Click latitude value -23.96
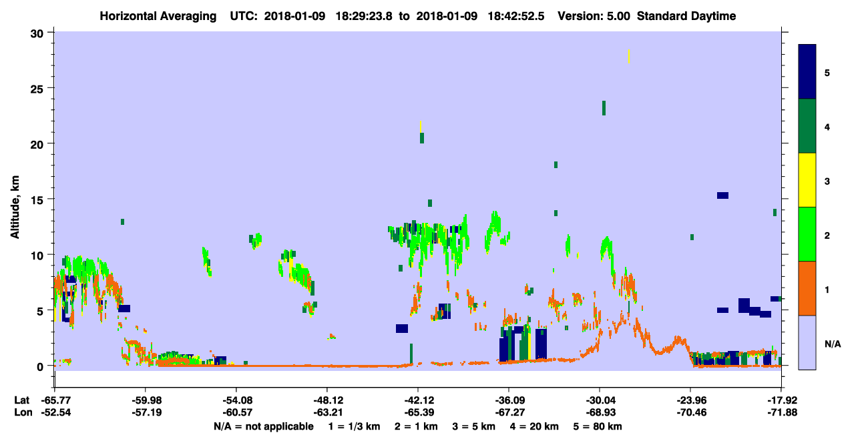The width and height of the screenshot is (868, 445). [x=690, y=400]
